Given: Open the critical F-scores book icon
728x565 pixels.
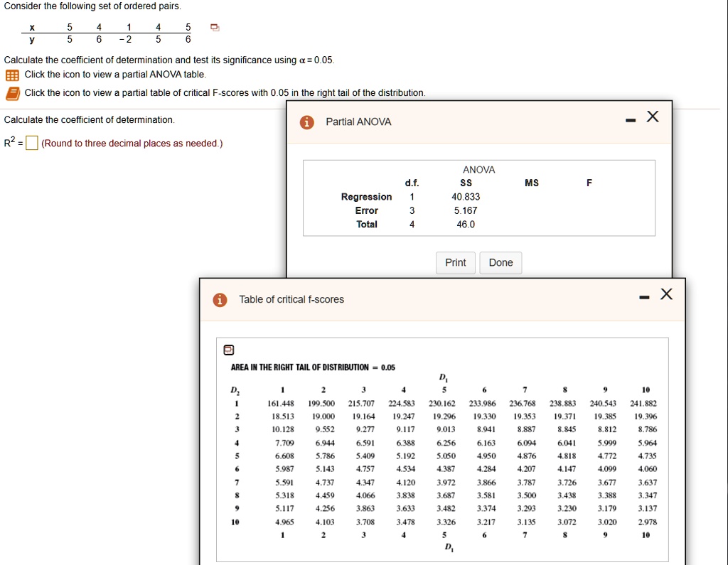Looking at the screenshot, I should pos(12,93).
